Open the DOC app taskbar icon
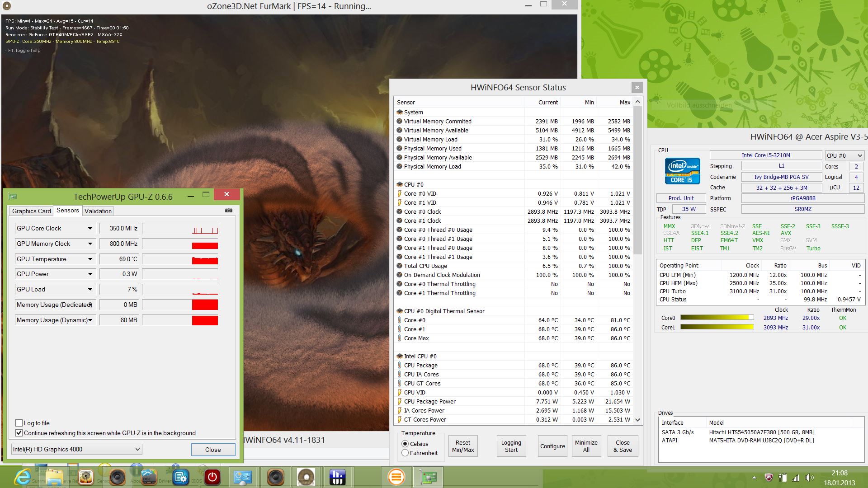The height and width of the screenshot is (488, 868). point(149,477)
